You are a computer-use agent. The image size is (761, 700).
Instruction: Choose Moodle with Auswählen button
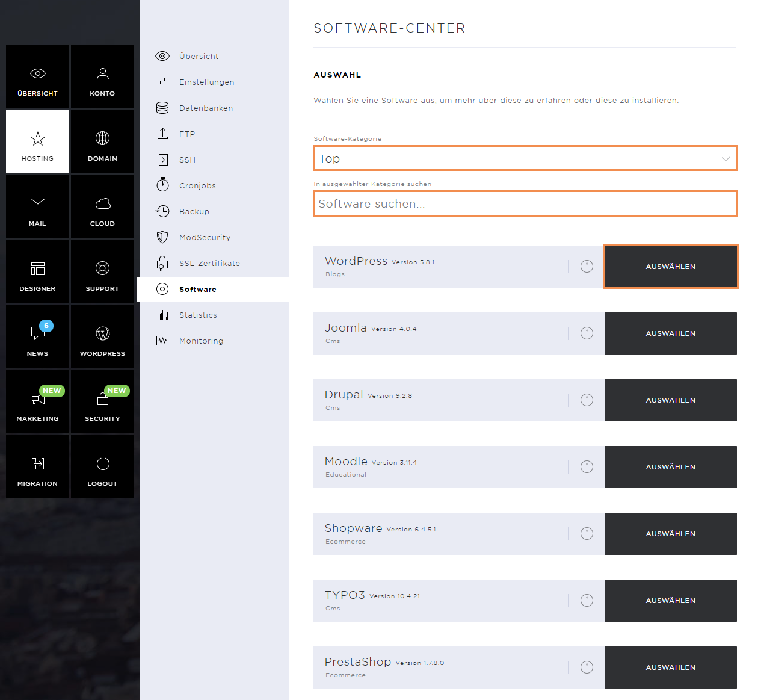click(x=671, y=467)
